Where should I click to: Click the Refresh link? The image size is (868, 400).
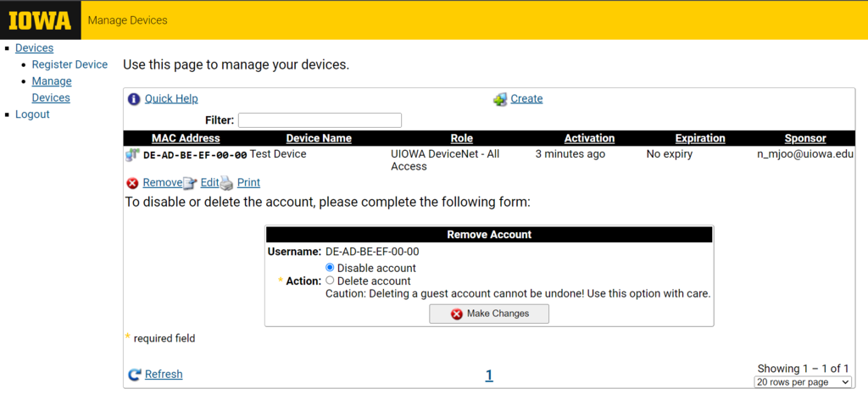[x=164, y=375]
